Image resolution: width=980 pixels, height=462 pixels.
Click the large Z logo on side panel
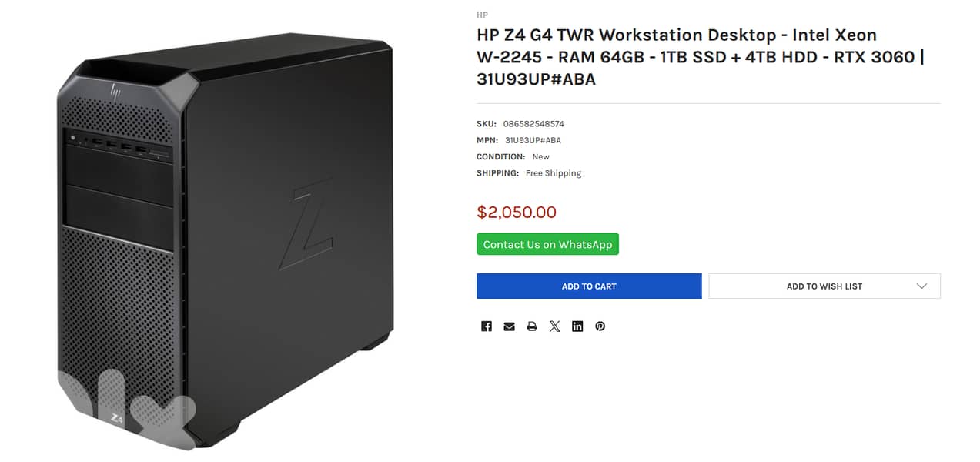tap(305, 223)
